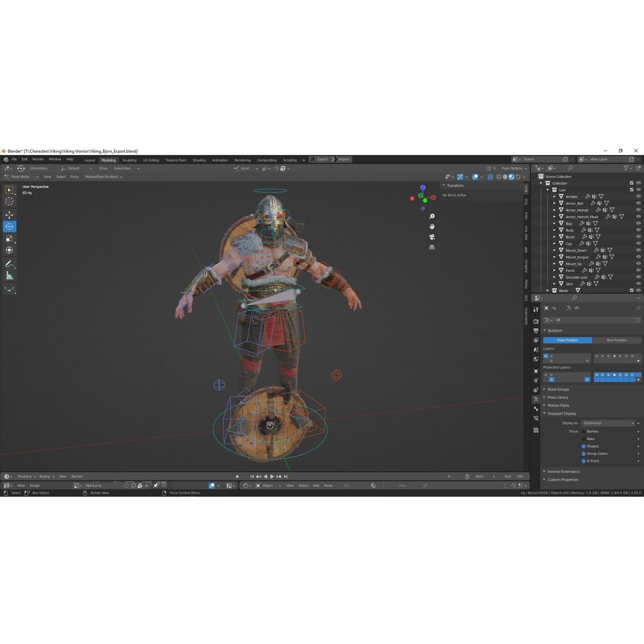Hide the Armor_Helmet_Mask object
Screen dimensions: 644x644
(638, 216)
